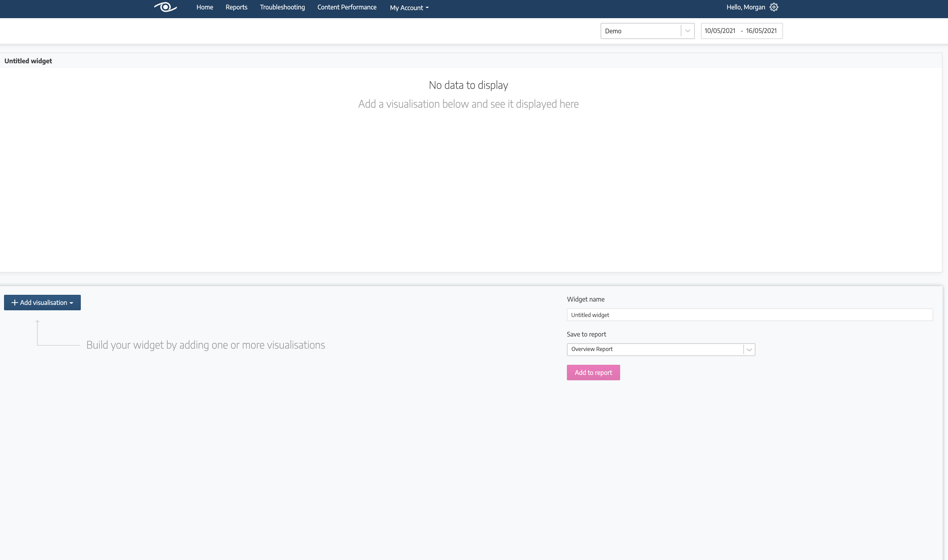Image resolution: width=948 pixels, height=560 pixels.
Task: Navigate to Troubleshooting
Action: pos(282,7)
